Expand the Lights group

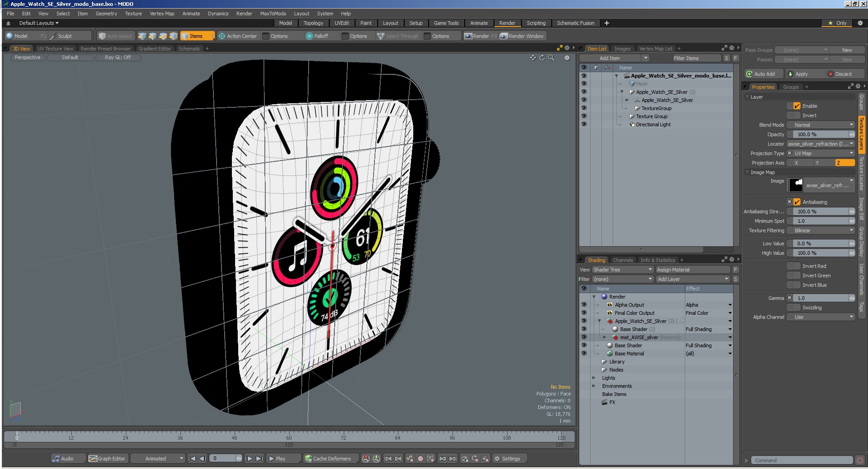[594, 378]
